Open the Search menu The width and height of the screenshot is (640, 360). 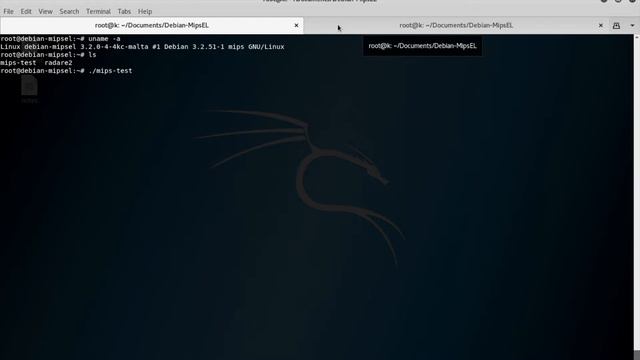pos(69,11)
